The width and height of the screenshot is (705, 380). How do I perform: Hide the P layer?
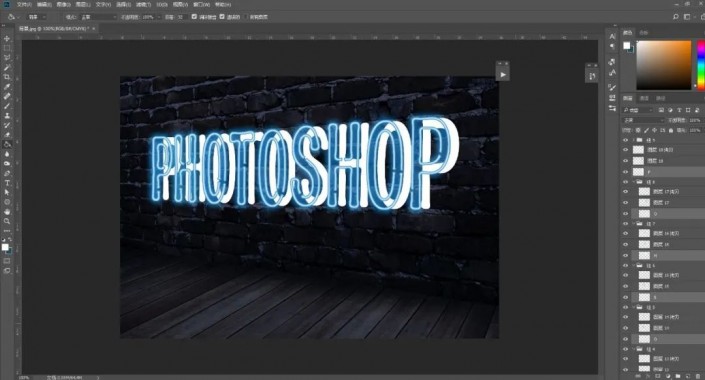click(x=625, y=172)
